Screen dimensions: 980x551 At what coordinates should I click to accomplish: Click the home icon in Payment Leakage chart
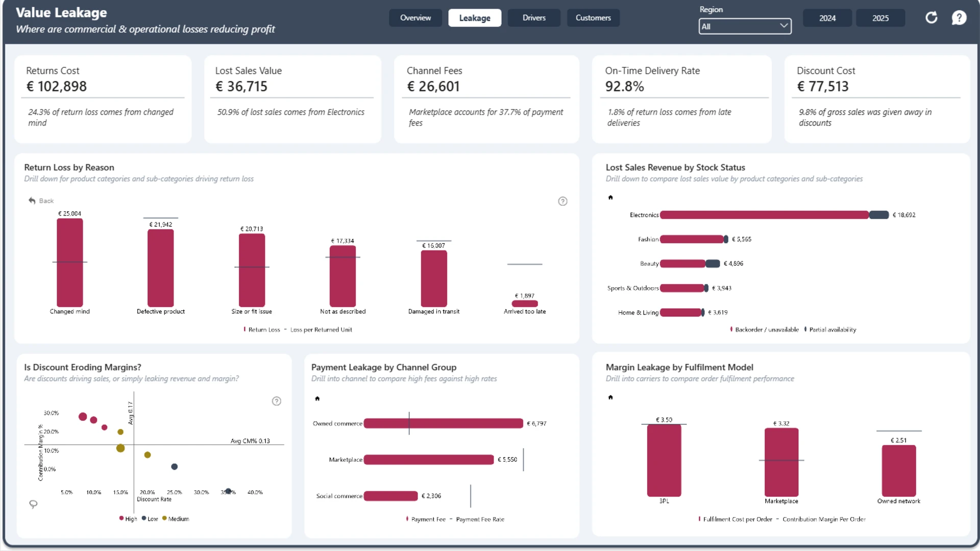coord(317,398)
